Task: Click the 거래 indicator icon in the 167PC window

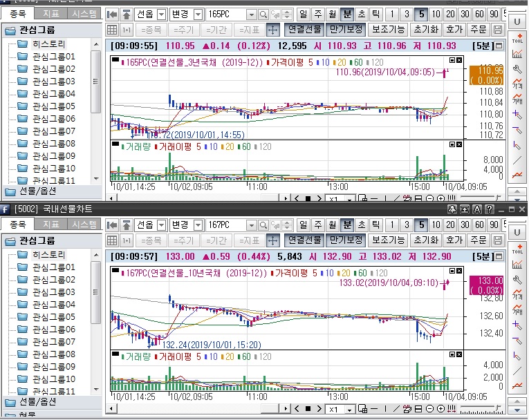Action: click(517, 309)
